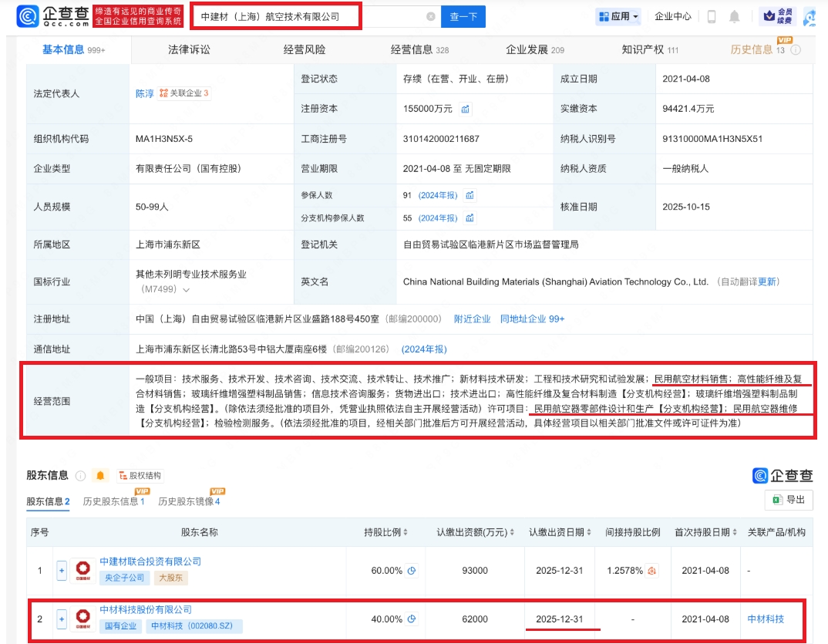
Task: Click 会员续费 crown icon
Action: [779, 16]
